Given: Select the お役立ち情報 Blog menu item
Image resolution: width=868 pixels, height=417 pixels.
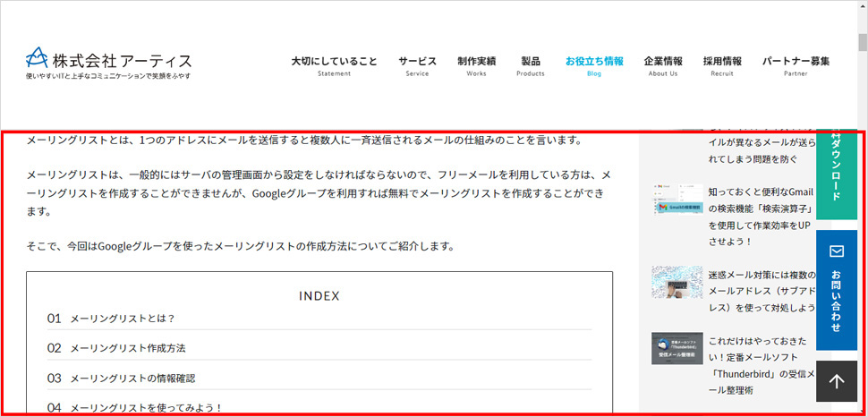Looking at the screenshot, I should tap(594, 66).
